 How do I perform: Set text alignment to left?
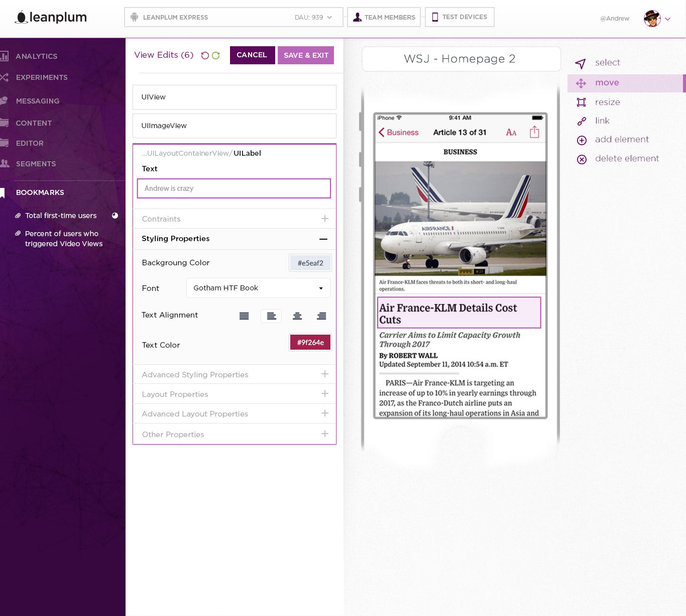coord(271,316)
